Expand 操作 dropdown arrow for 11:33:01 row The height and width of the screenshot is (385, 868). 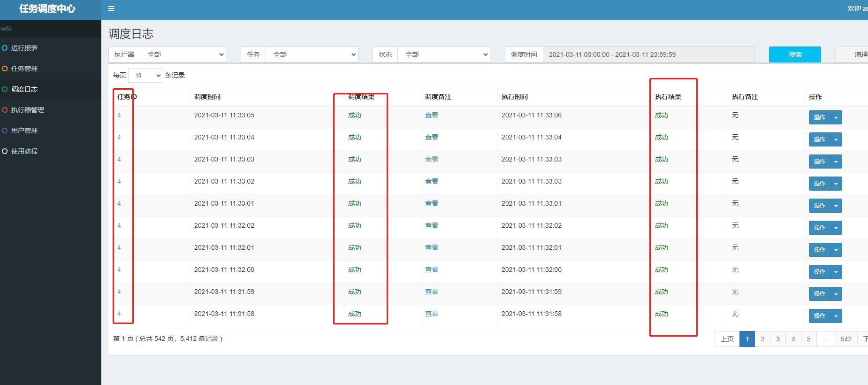pos(836,206)
